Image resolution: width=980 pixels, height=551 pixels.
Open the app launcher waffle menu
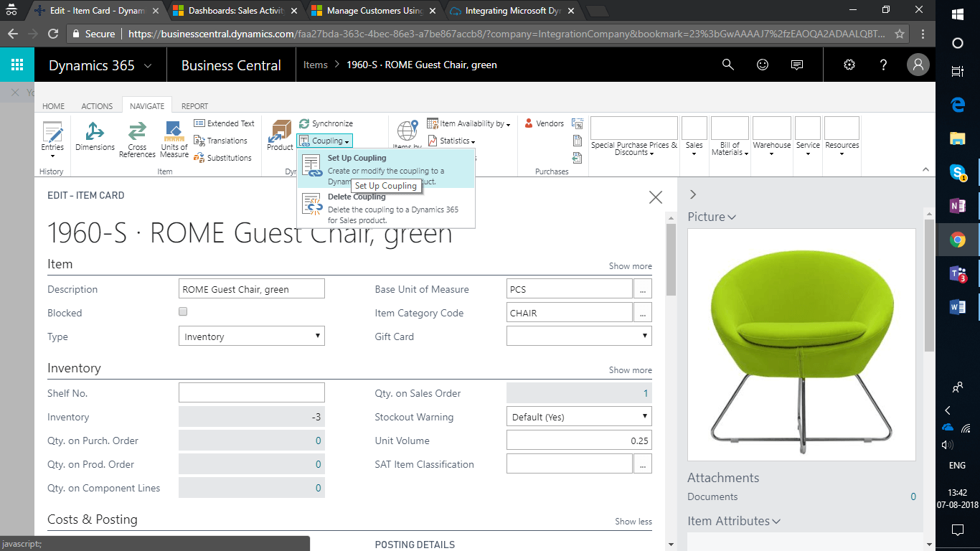pyautogui.click(x=17, y=65)
